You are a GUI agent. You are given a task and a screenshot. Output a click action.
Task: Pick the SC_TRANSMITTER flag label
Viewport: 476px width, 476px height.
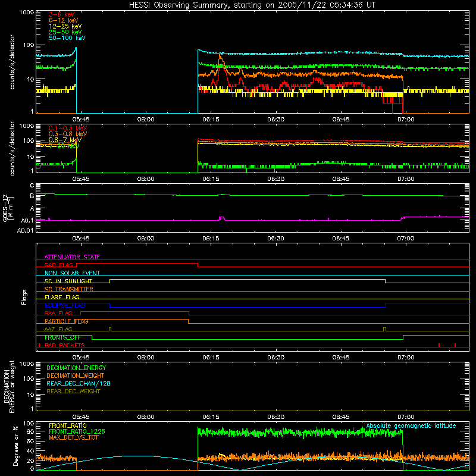coord(69,289)
